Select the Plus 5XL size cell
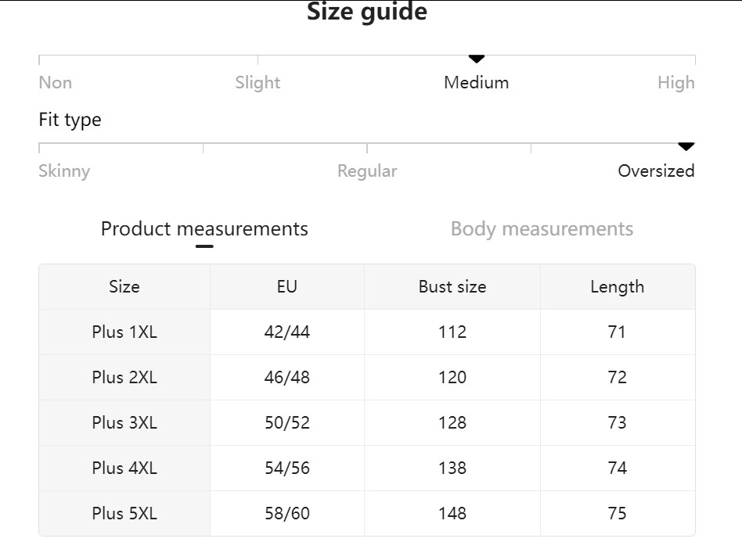 coord(124,513)
